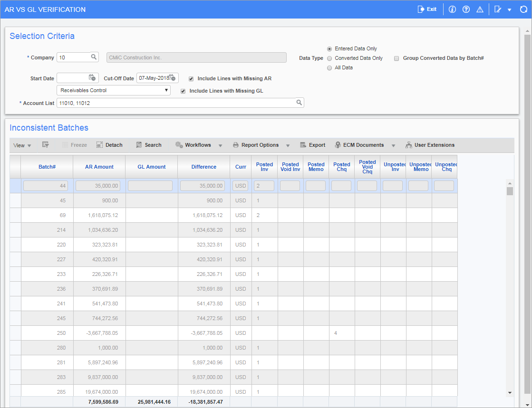Click the Unposted Memo column header
This screenshot has width=532, height=408.
point(419,167)
